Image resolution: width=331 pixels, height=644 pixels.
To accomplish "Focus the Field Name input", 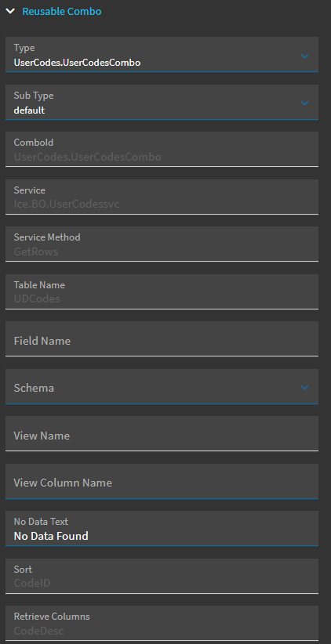I will point(162,338).
